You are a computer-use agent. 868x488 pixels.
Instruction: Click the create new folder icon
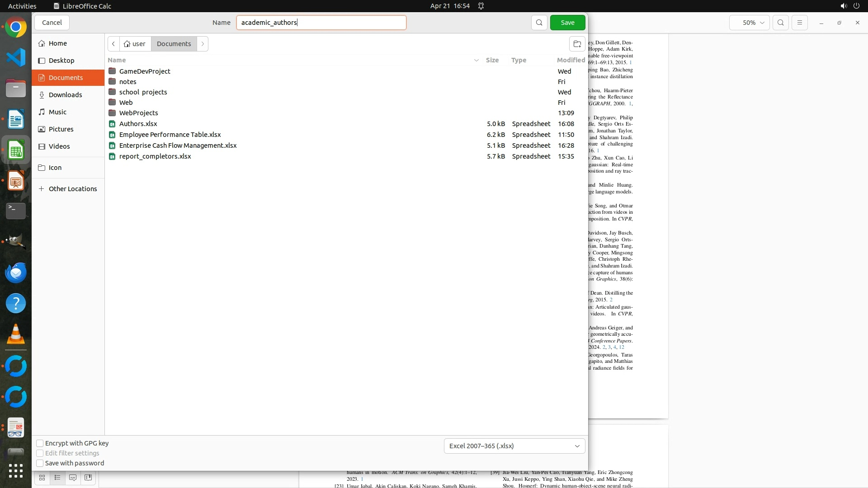[577, 44]
